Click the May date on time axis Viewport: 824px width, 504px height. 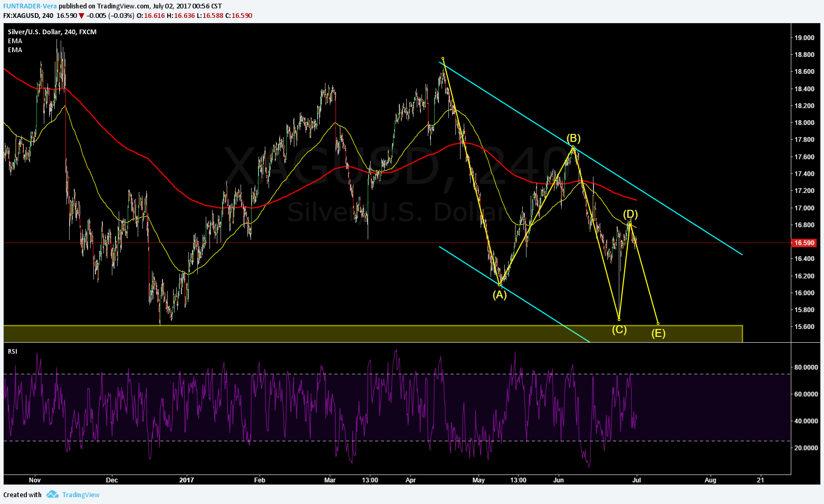[x=478, y=480]
